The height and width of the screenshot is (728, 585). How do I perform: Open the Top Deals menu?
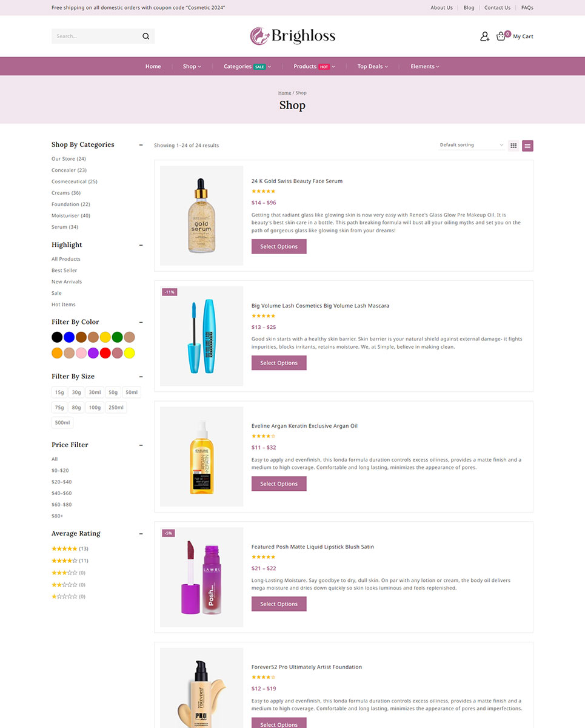coord(372,66)
